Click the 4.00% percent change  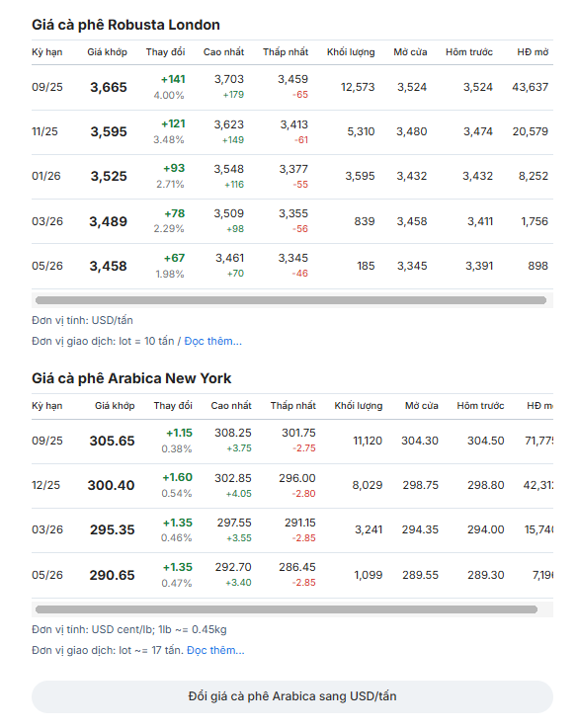tap(169, 95)
